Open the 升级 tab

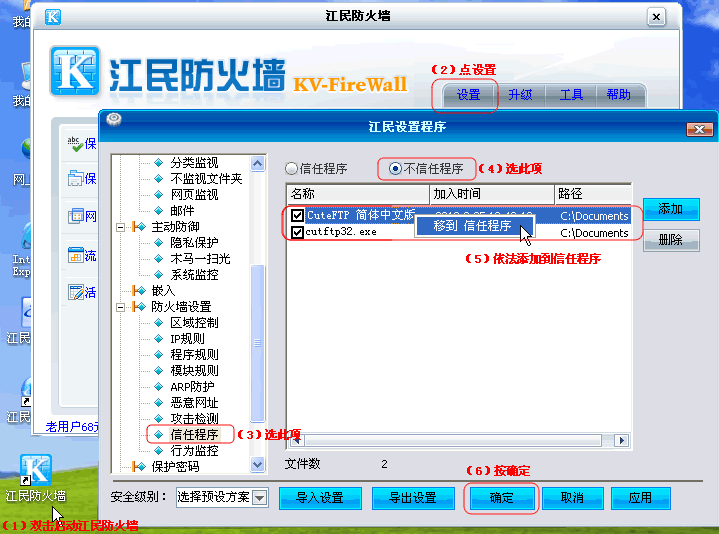520,95
